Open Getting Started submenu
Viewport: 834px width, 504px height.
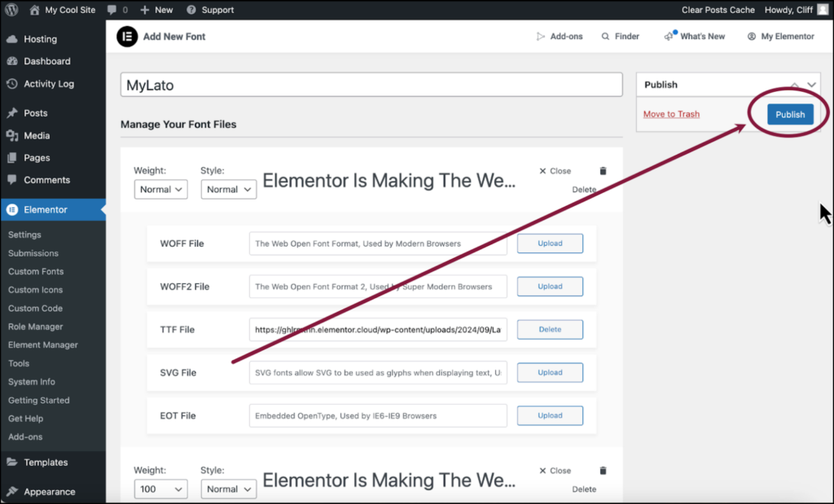click(x=38, y=400)
